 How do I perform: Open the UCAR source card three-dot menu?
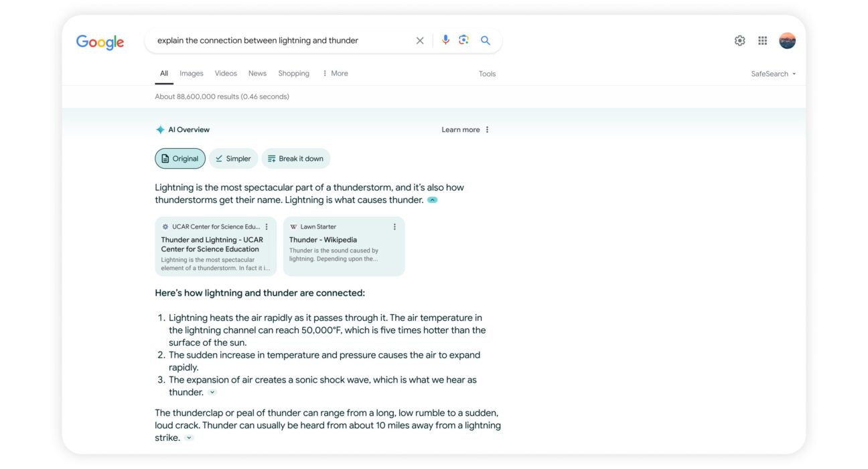pyautogui.click(x=267, y=227)
